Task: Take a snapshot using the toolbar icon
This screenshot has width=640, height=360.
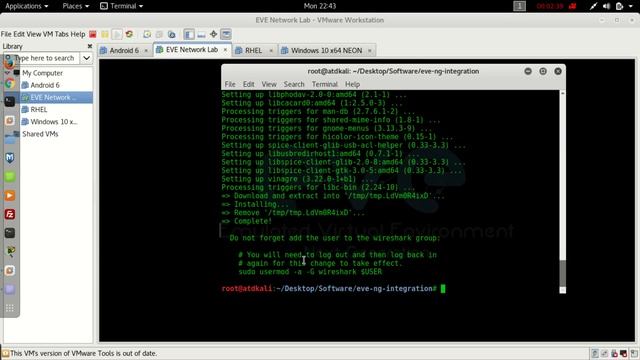Action: tap(147, 34)
